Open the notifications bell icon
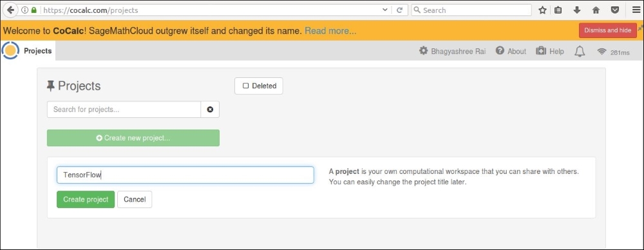644x250 pixels. [580, 52]
